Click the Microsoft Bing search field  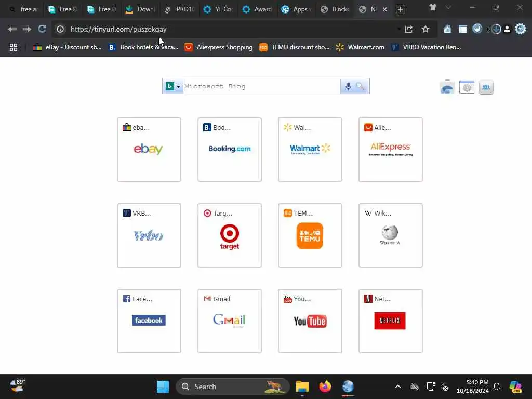point(261,86)
